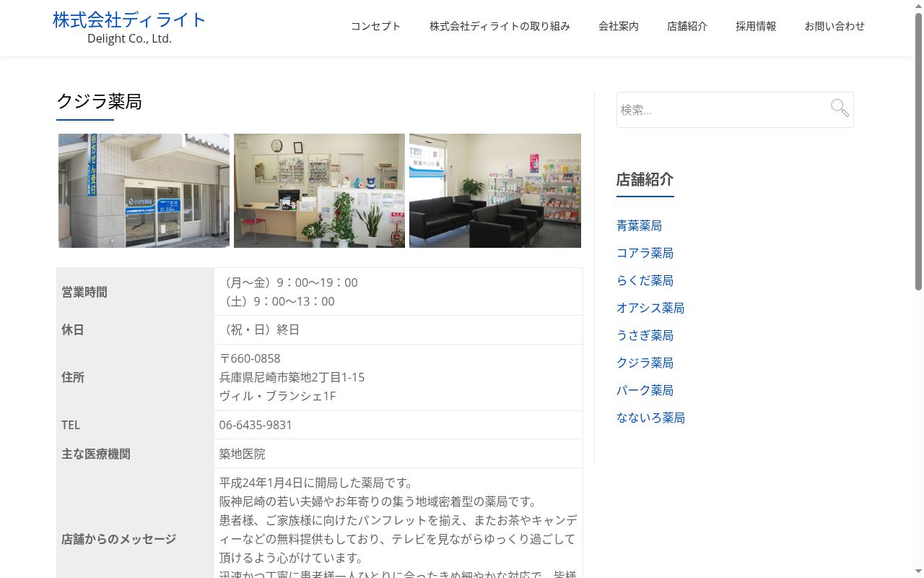
Task: Click the 店舗紹介 sidebar heading
Action: click(x=645, y=179)
